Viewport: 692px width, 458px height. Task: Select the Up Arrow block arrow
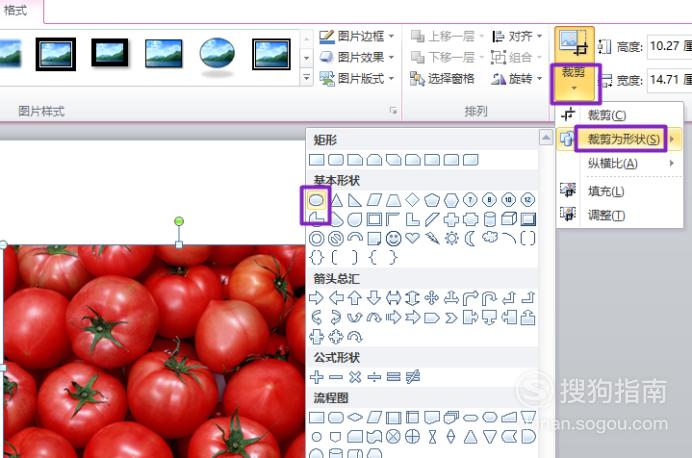(355, 298)
